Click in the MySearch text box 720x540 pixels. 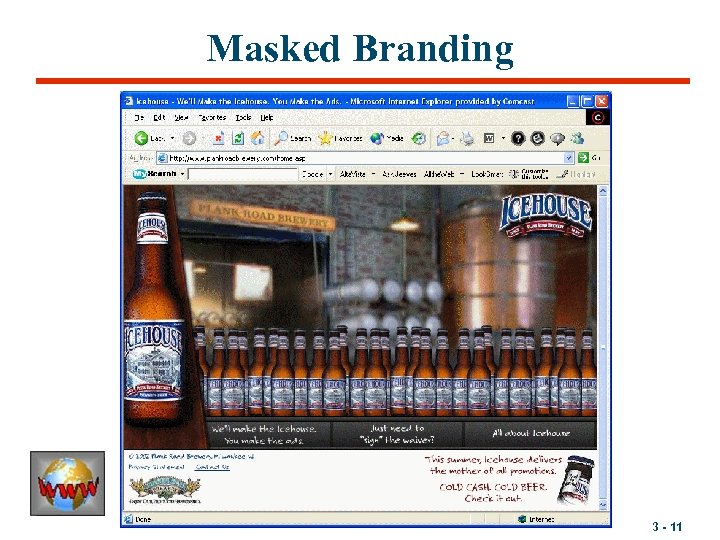[x=243, y=174]
